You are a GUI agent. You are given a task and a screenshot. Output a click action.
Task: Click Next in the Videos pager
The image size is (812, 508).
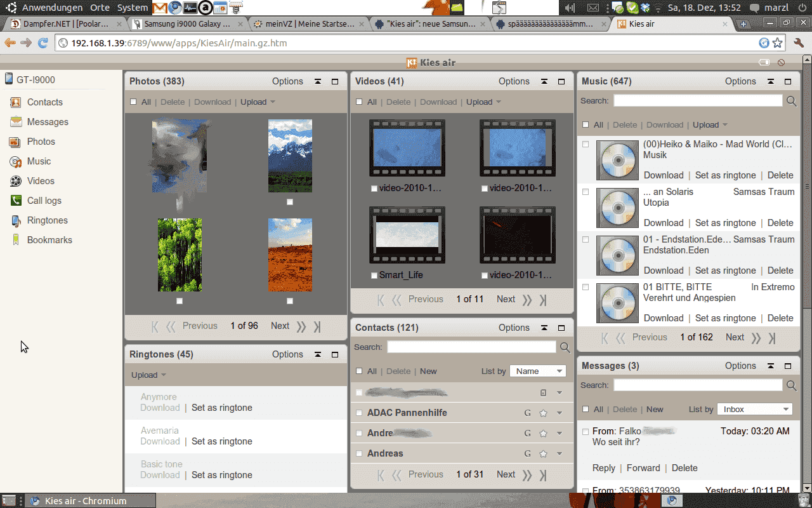click(506, 300)
